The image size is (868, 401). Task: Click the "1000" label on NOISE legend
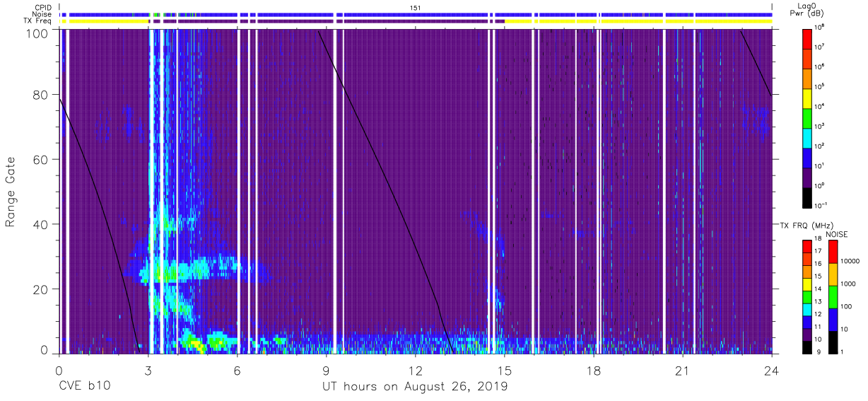850,284
